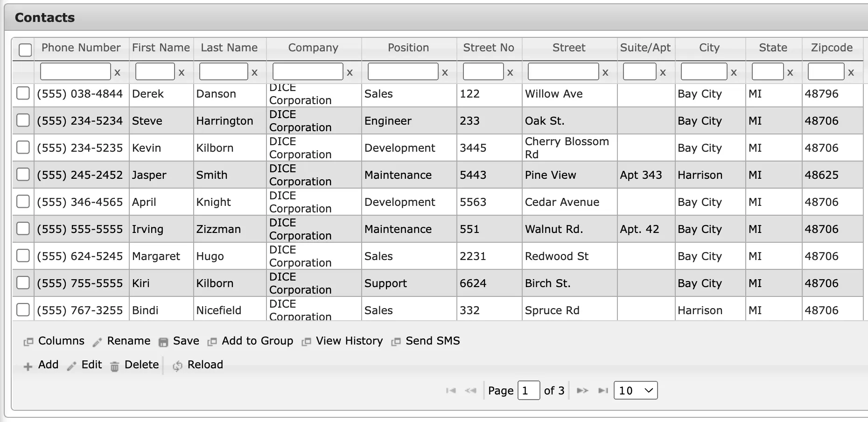Check the row for Kevin Kilborn
Viewport: 868px width, 422px height.
[x=23, y=147]
